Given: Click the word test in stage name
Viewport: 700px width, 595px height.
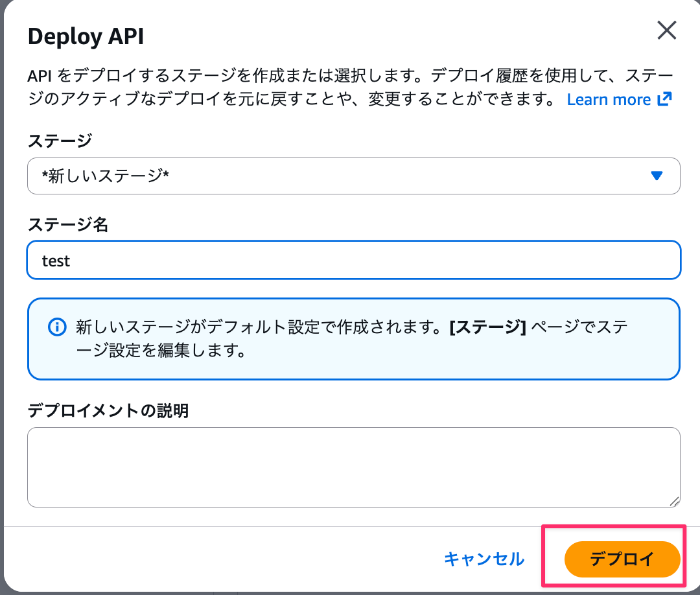Looking at the screenshot, I should click(56, 261).
